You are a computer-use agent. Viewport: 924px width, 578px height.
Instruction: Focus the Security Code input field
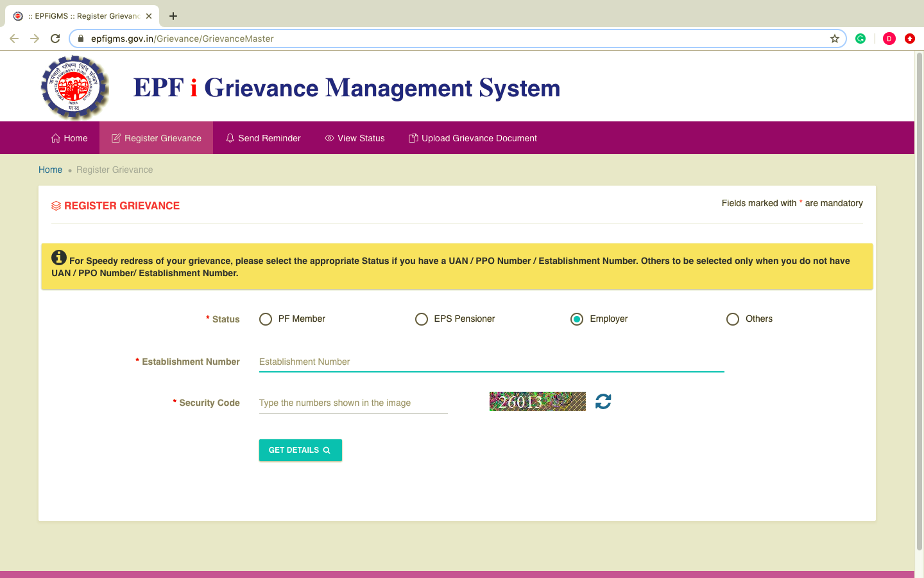pyautogui.click(x=354, y=403)
